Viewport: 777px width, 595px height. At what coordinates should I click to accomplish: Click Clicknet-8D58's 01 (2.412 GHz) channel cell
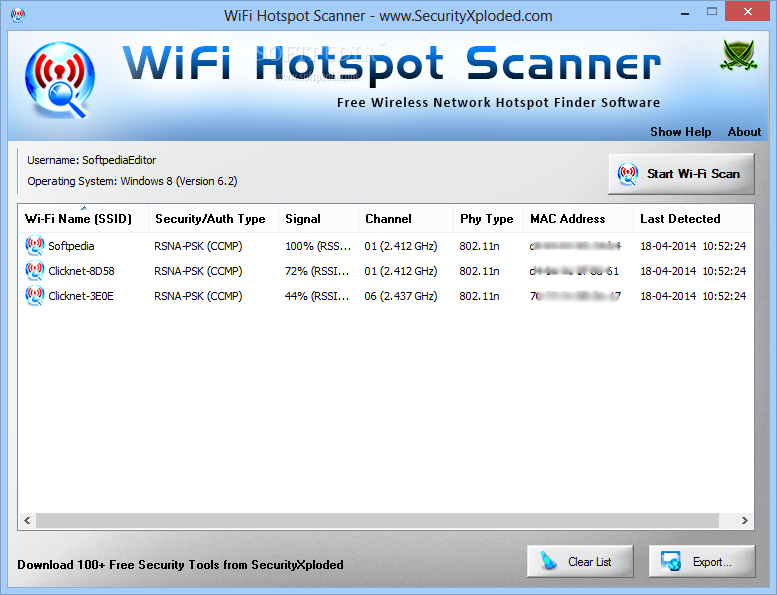point(401,271)
